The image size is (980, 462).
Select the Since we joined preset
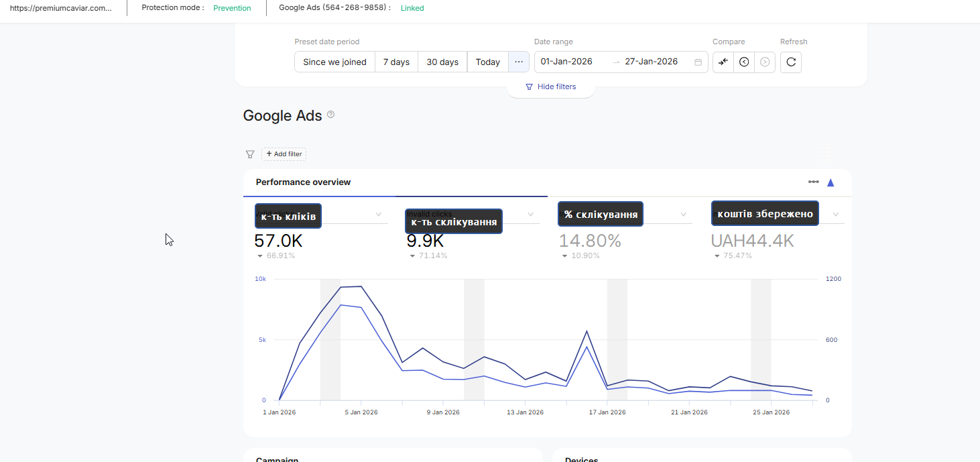pyautogui.click(x=334, y=62)
